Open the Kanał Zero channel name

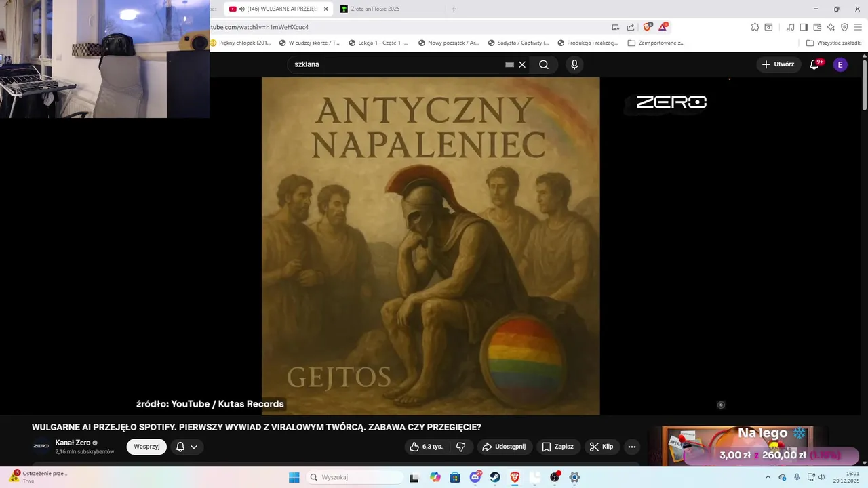click(73, 443)
